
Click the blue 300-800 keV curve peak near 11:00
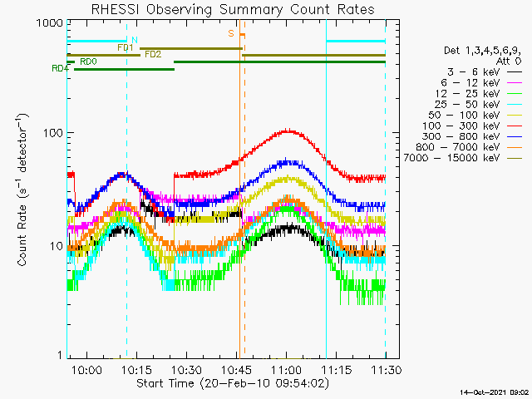[x=288, y=162]
